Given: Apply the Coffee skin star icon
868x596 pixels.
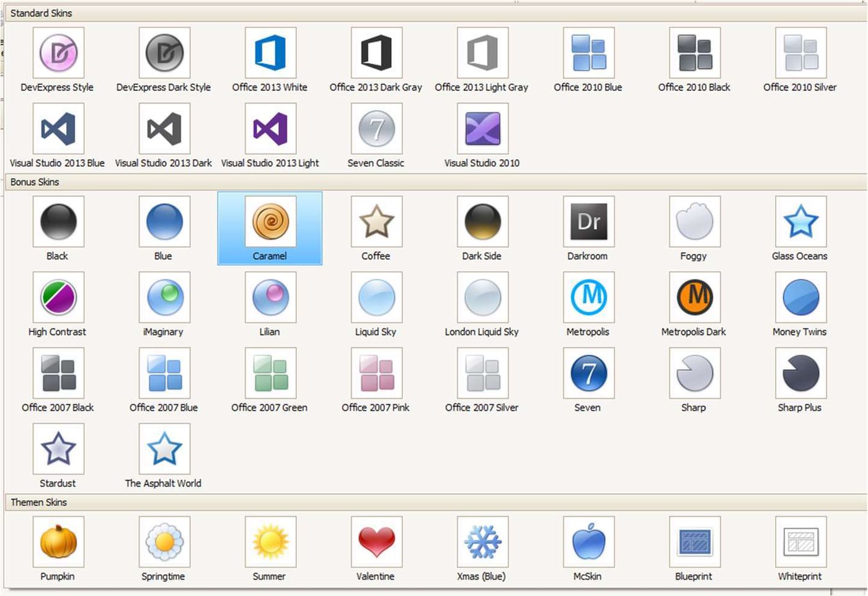Looking at the screenshot, I should (x=376, y=221).
